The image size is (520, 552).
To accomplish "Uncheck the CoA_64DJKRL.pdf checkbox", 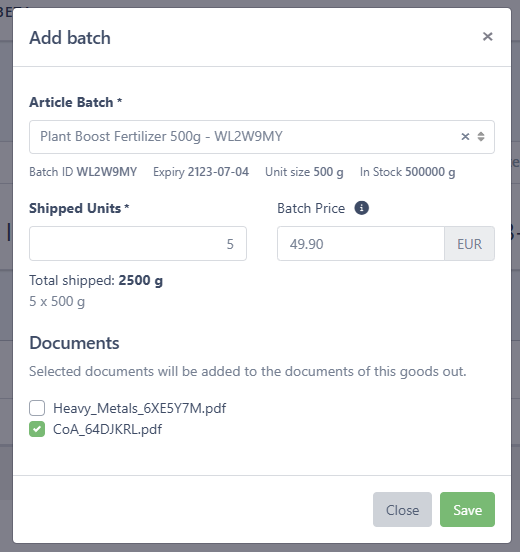I will [x=37, y=429].
